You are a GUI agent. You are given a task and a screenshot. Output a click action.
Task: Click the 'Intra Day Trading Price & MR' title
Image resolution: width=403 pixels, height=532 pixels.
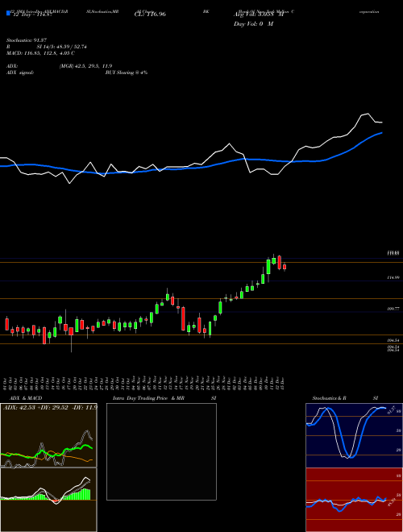148,398
